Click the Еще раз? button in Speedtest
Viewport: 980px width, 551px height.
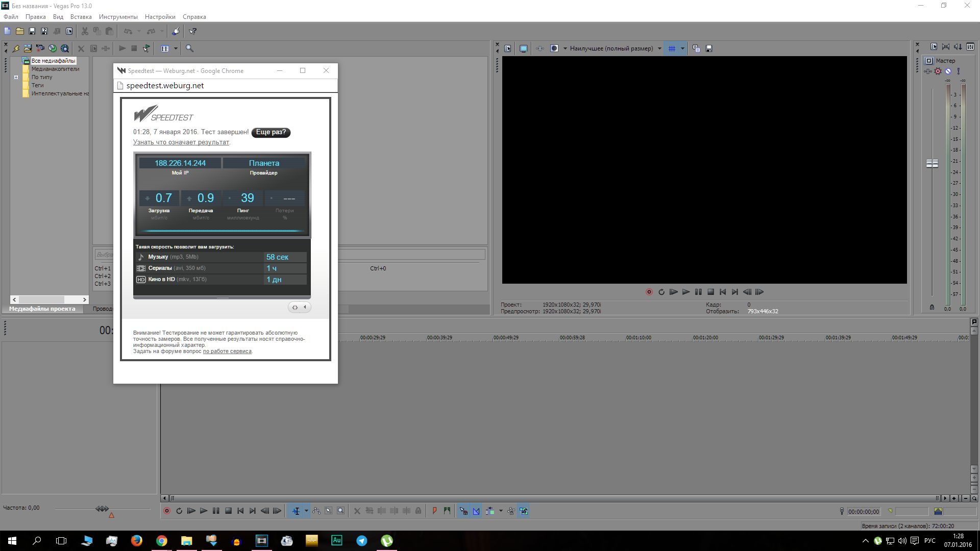click(271, 132)
